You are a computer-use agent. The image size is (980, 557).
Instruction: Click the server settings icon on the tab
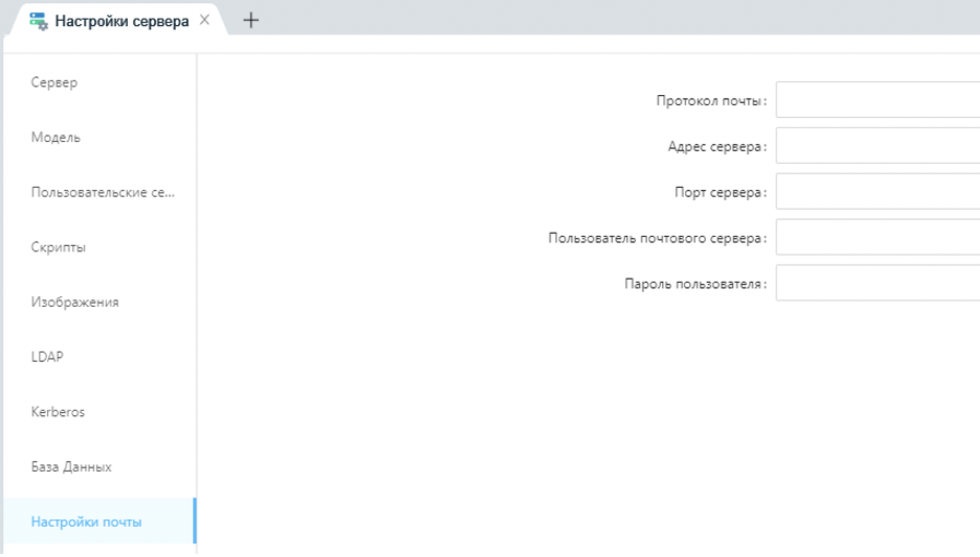click(x=39, y=20)
